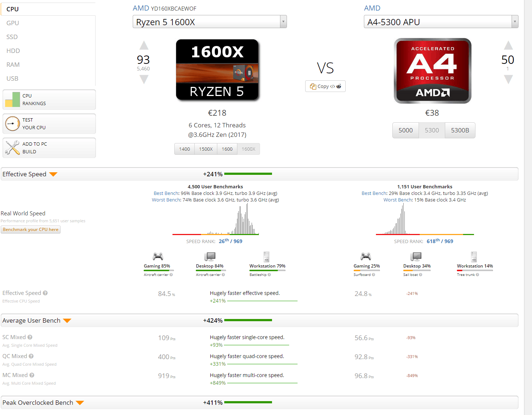Click the A4 Worst Bench link
Screen dimensions: 532x415
(x=398, y=200)
